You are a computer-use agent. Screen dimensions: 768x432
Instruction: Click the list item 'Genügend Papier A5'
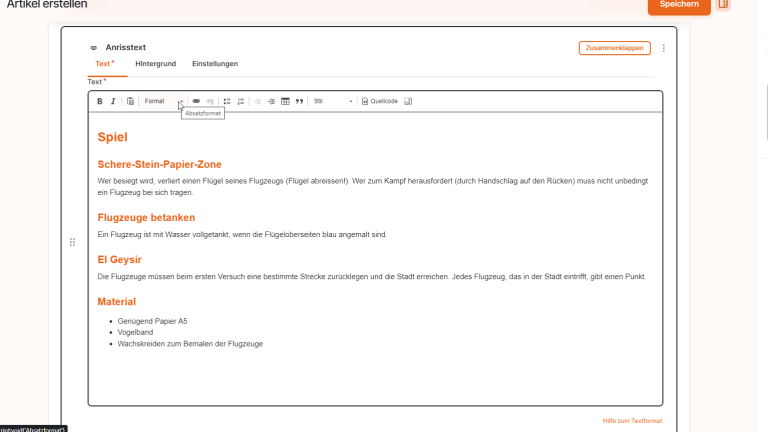152,321
